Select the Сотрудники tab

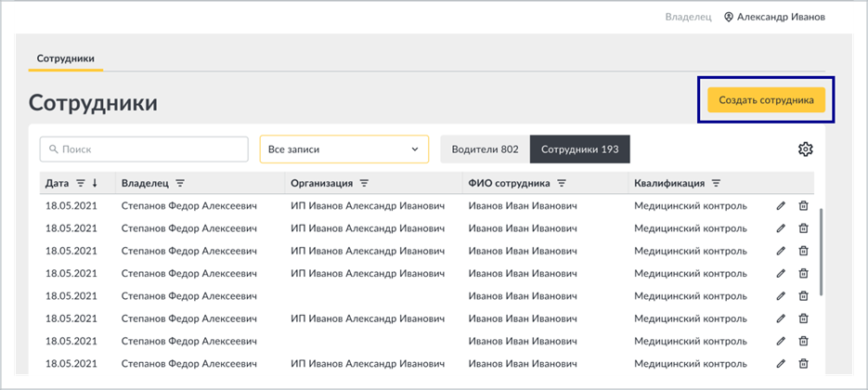(x=65, y=58)
